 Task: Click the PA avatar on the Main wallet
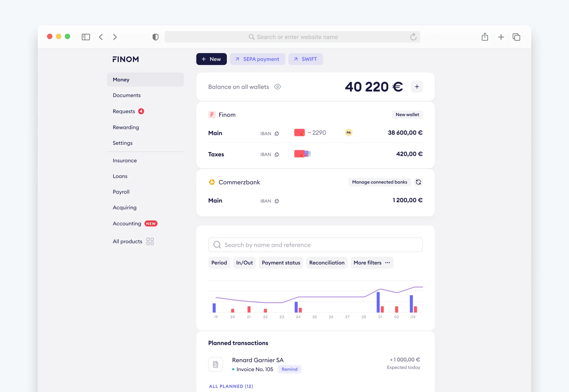[349, 132]
